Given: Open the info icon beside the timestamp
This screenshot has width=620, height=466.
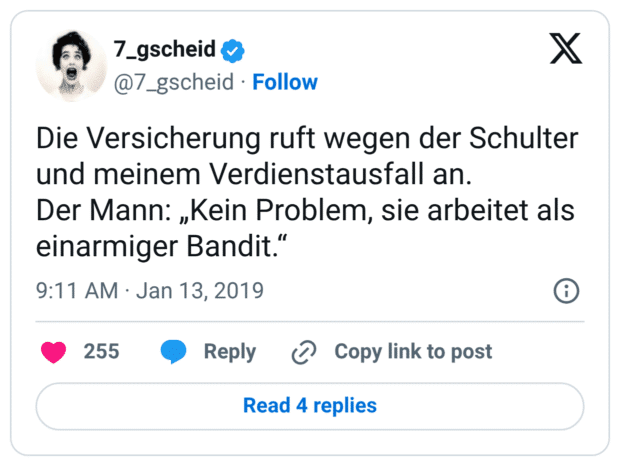Looking at the screenshot, I should [x=566, y=292].
